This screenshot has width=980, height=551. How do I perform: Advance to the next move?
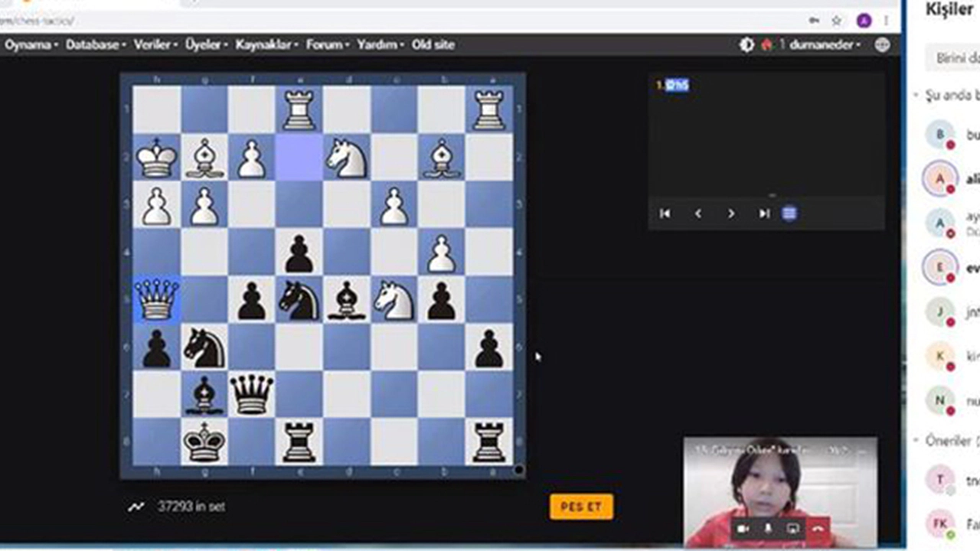pyautogui.click(x=731, y=214)
